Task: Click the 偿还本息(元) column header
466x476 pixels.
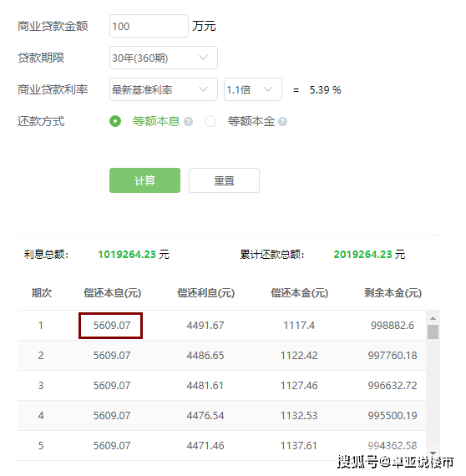Action: 113,293
